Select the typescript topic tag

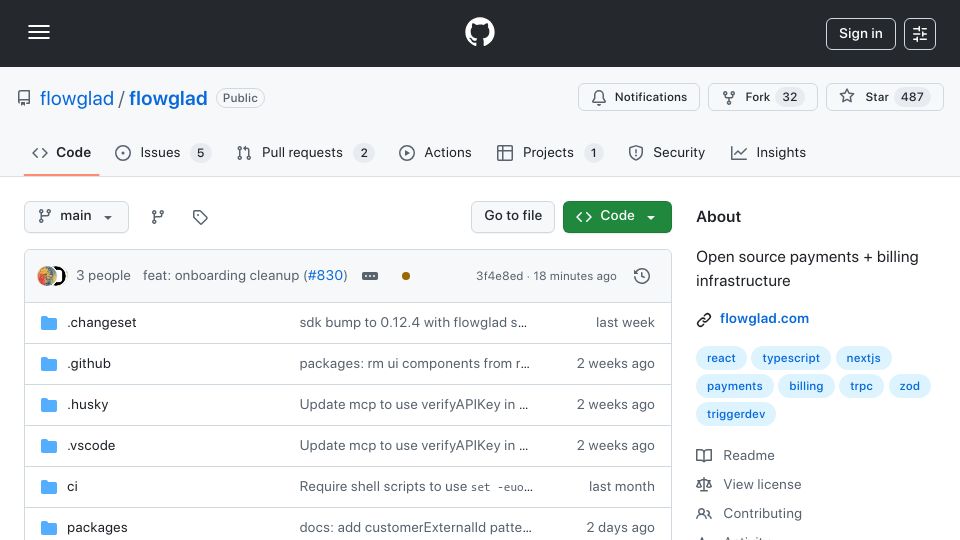click(x=790, y=358)
